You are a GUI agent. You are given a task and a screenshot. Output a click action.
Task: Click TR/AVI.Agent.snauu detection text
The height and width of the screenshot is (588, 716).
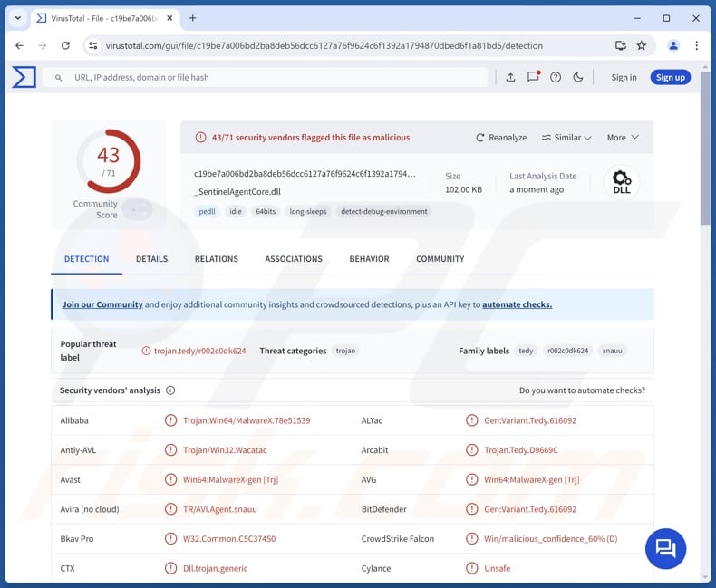[x=220, y=509]
